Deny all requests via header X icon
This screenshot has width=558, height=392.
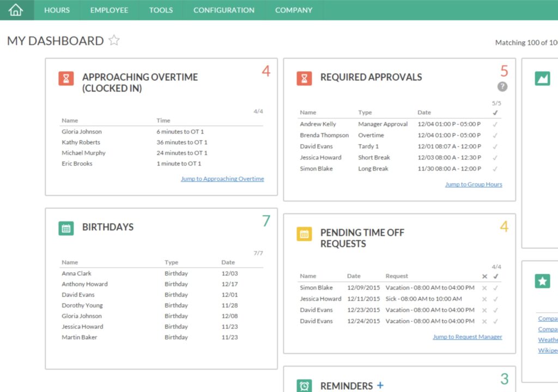point(484,277)
